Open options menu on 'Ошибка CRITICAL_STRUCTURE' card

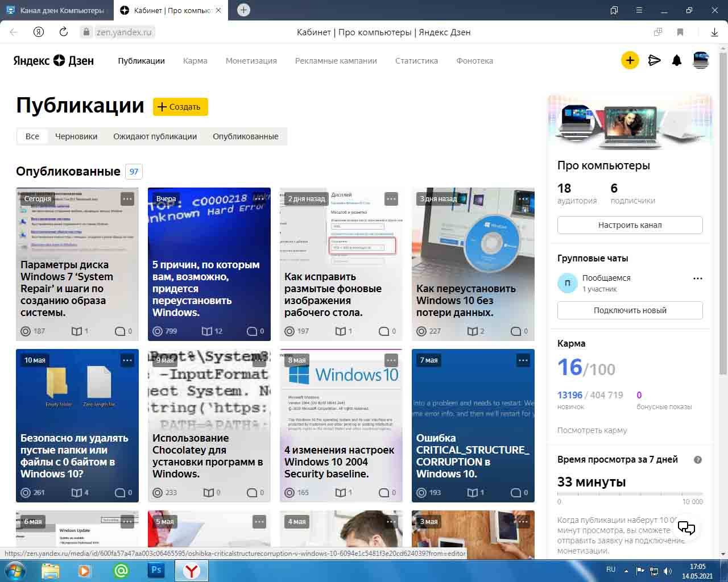coord(523,360)
